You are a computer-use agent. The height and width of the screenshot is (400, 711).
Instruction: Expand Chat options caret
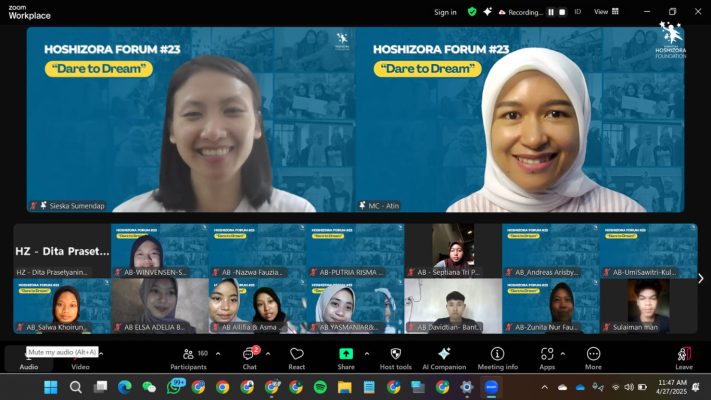click(268, 354)
